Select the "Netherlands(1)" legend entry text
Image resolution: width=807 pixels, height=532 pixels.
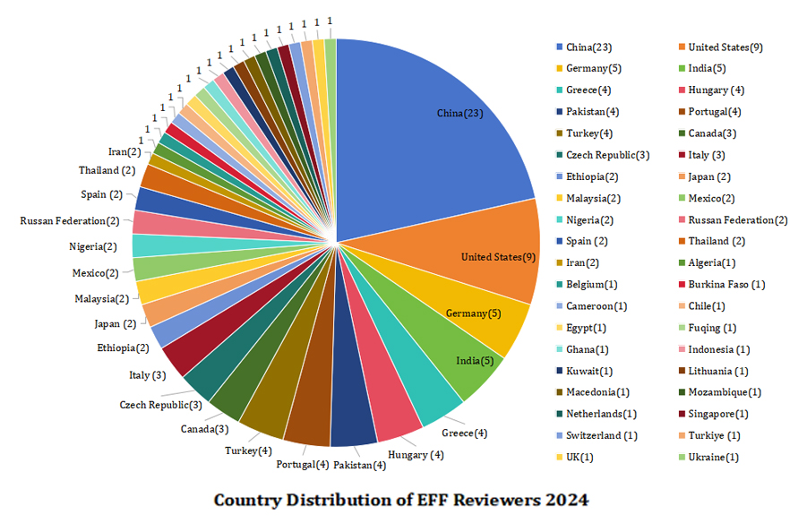tap(601, 414)
